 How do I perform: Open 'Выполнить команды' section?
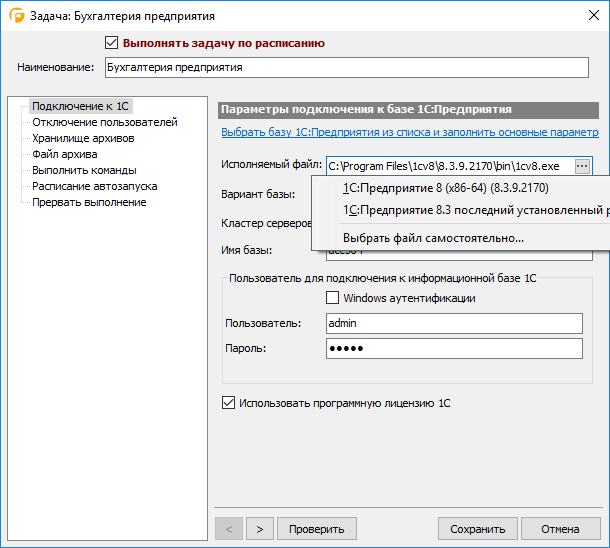(x=84, y=170)
